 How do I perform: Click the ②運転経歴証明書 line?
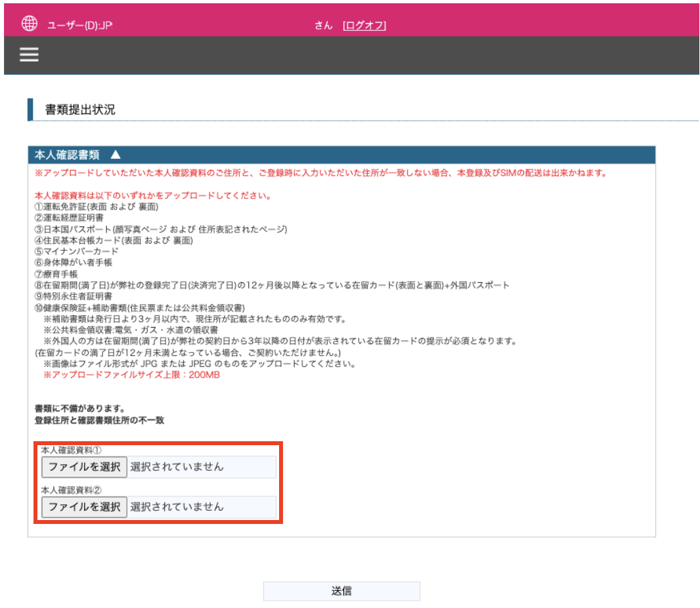(69, 218)
